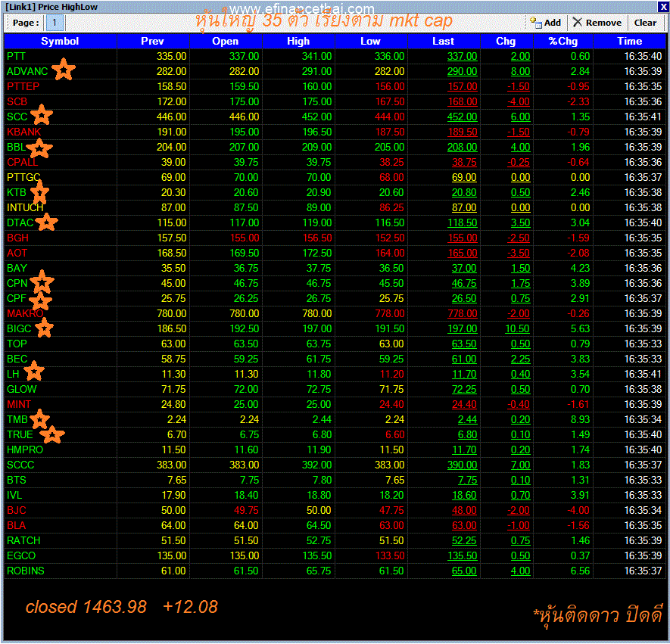Click the Low column header
This screenshot has height=644, width=670.
[x=371, y=41]
